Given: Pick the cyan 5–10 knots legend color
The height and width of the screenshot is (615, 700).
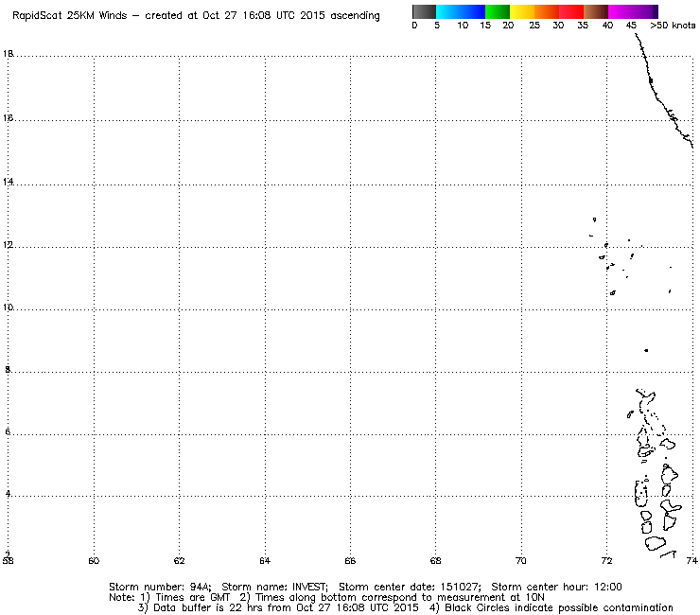Looking at the screenshot, I should (448, 11).
